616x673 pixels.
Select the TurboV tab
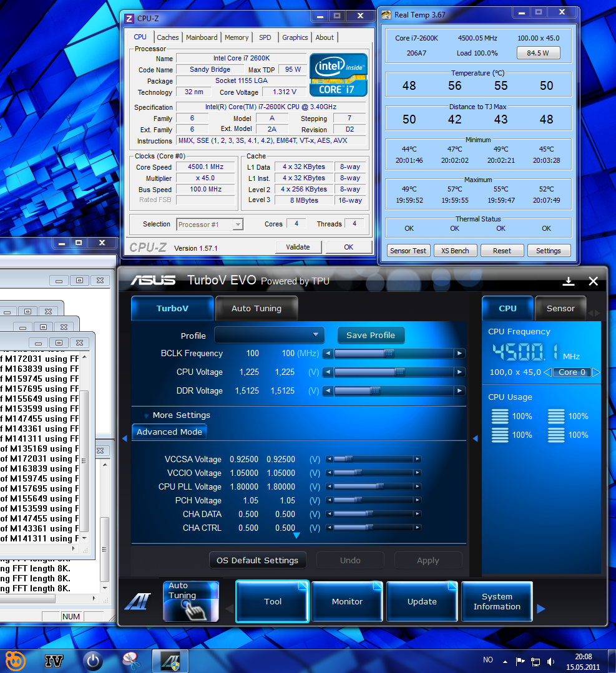tap(172, 308)
